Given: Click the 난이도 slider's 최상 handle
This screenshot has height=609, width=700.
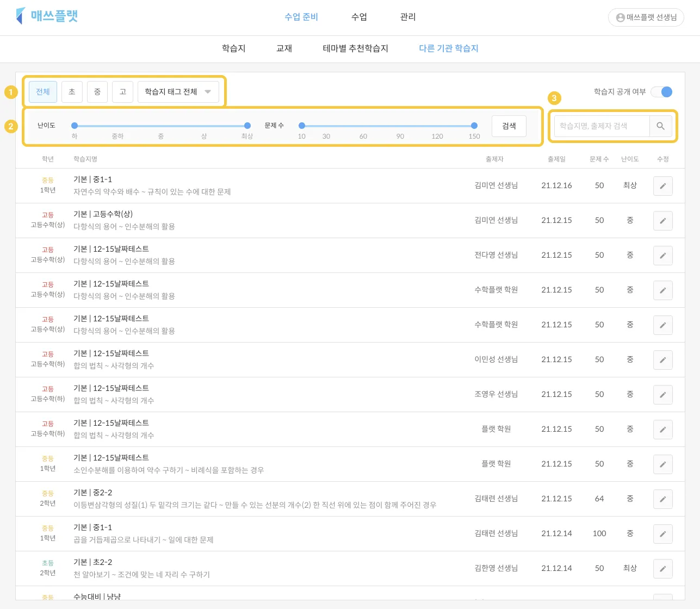Looking at the screenshot, I should coord(247,126).
